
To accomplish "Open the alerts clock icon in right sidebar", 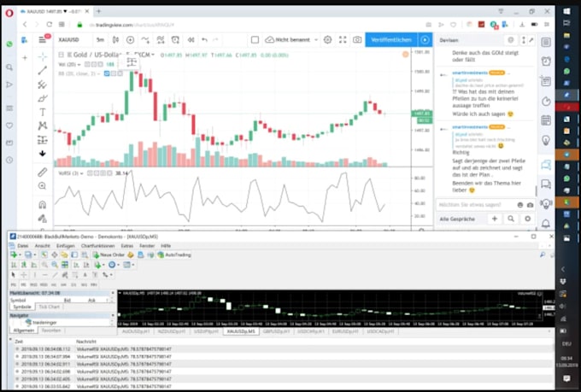I will click(x=546, y=61).
